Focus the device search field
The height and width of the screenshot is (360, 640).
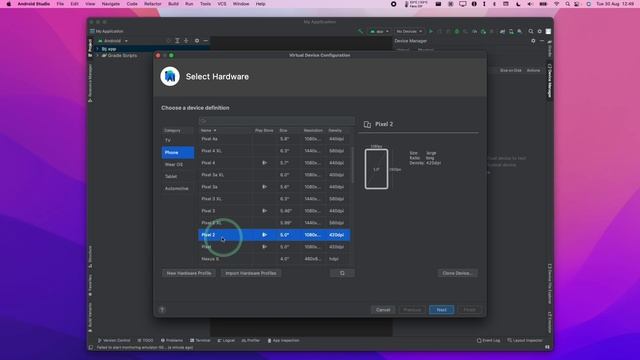276,121
